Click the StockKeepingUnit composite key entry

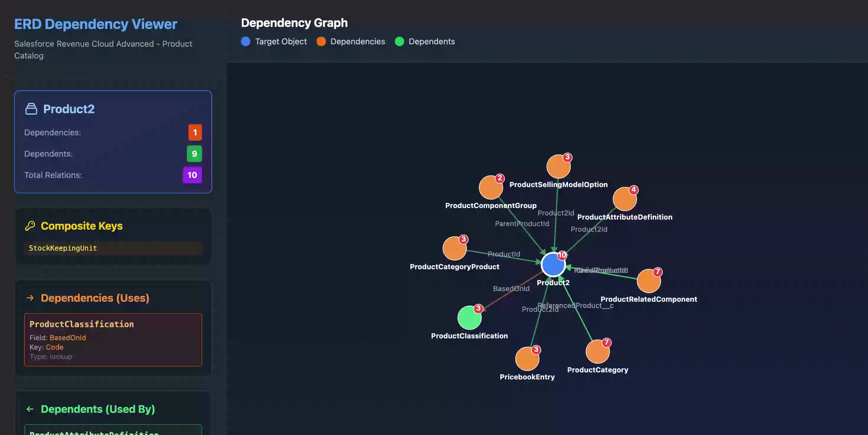click(x=63, y=248)
